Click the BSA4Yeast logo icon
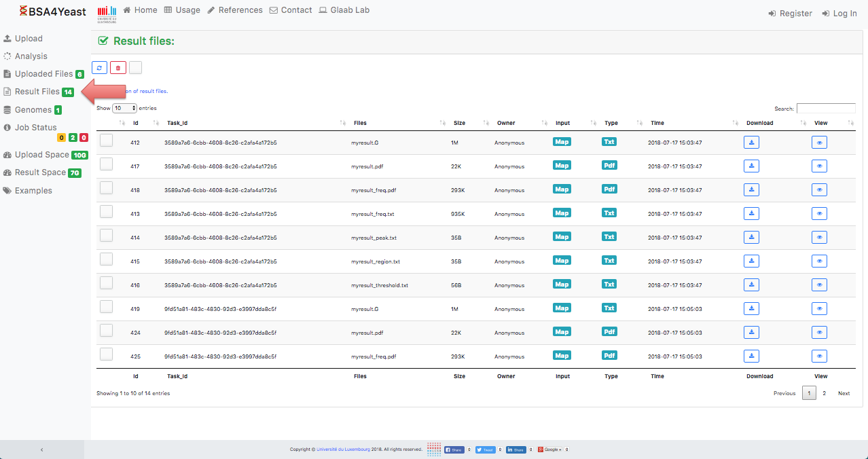The height and width of the screenshot is (459, 868). click(23, 11)
